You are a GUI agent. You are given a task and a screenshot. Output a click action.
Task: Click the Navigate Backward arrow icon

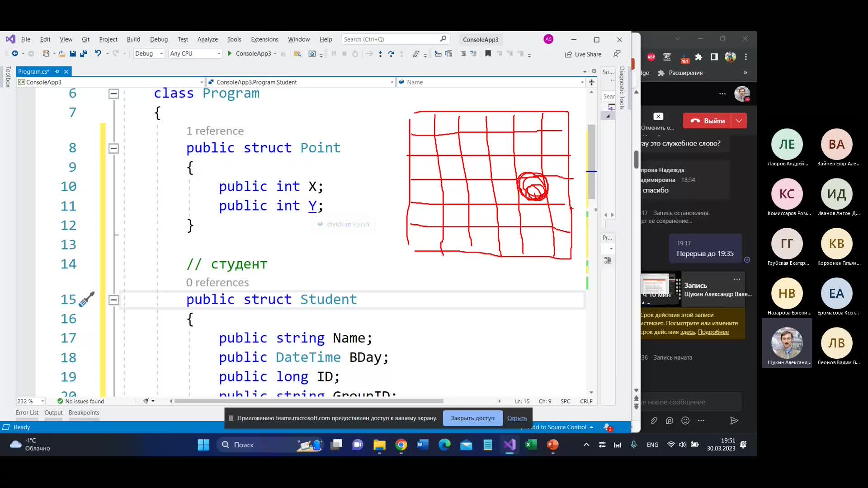click(x=15, y=54)
